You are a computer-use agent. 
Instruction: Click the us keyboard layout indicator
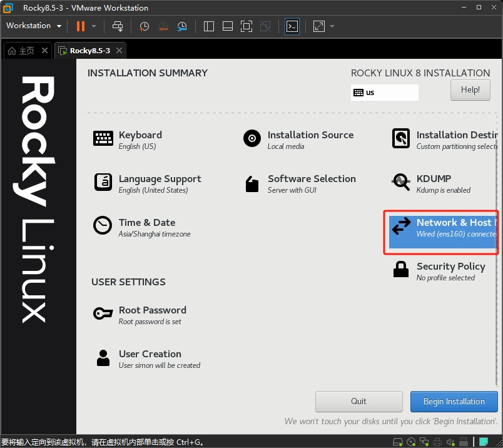(x=384, y=93)
